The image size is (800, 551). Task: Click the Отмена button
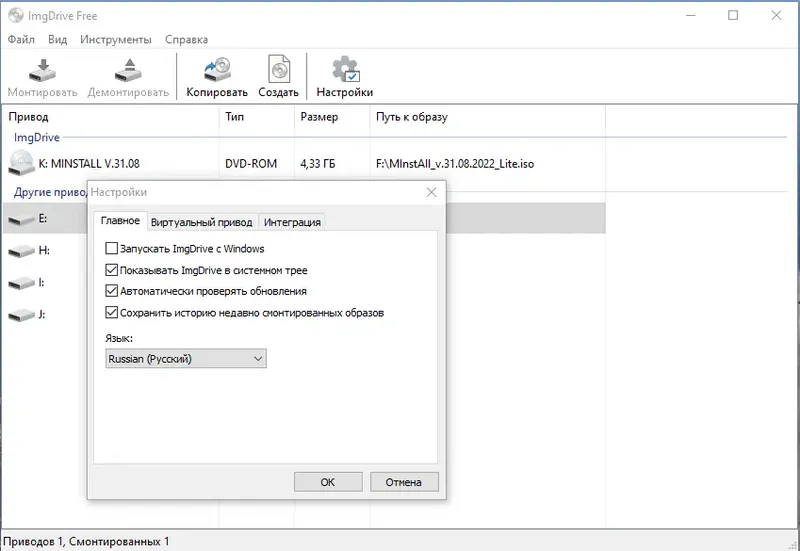[404, 482]
